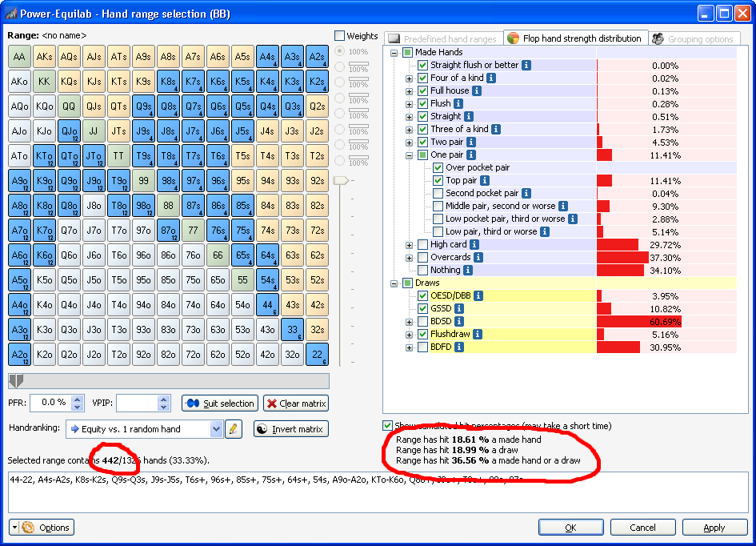Click the Suit selection button
This screenshot has height=546, width=756.
tap(220, 403)
